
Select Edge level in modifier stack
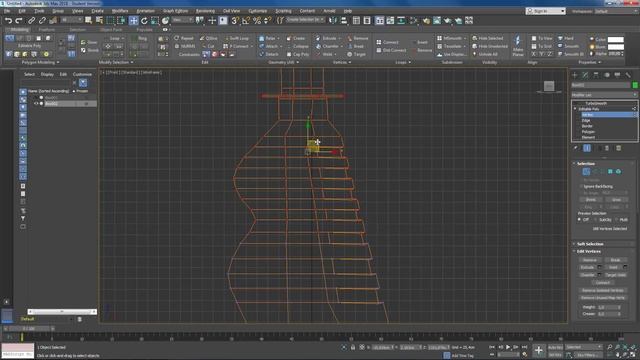(586, 121)
